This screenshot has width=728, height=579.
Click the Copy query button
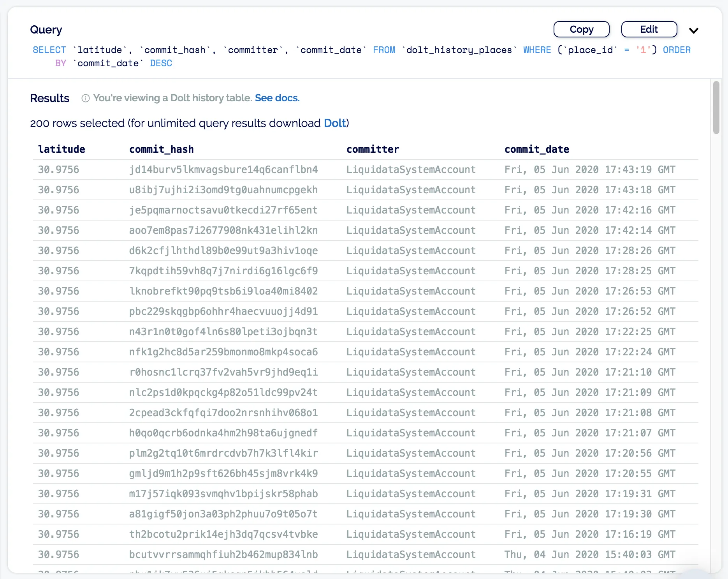coord(581,30)
